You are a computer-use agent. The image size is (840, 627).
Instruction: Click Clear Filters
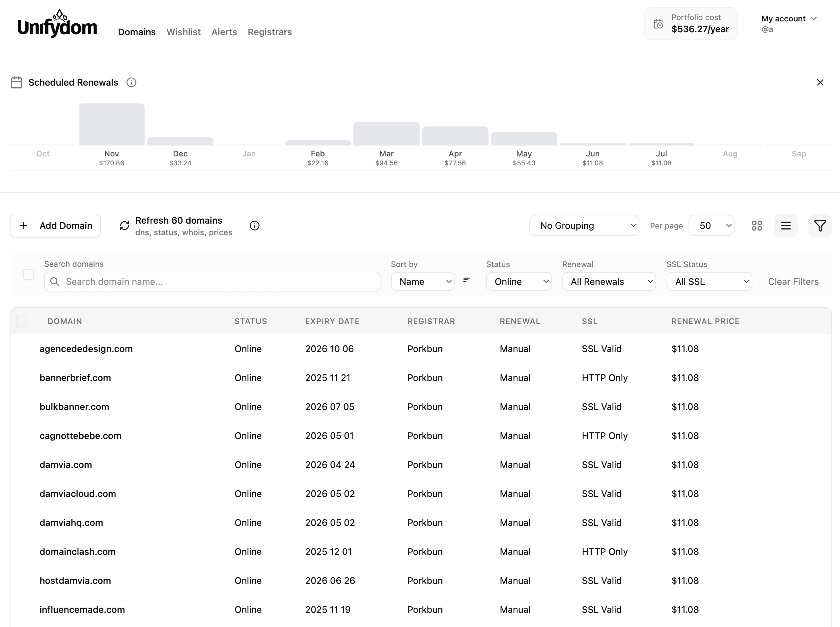793,282
